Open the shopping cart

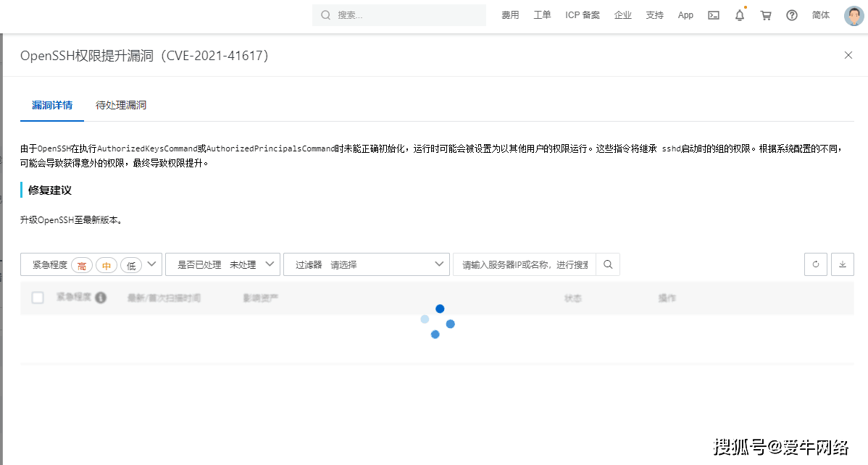[766, 15]
